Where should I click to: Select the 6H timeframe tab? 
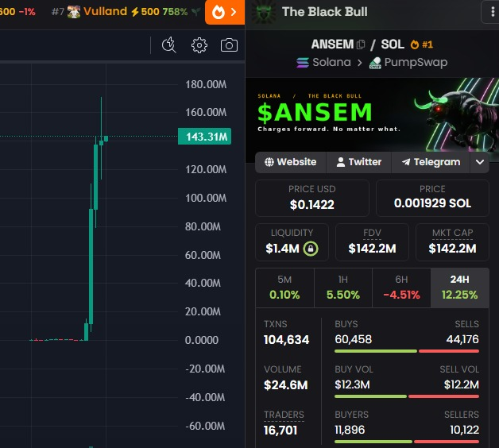(x=401, y=288)
